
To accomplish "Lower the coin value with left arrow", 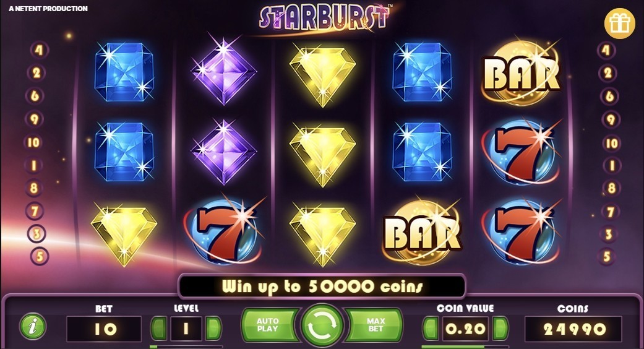I will point(431,329).
